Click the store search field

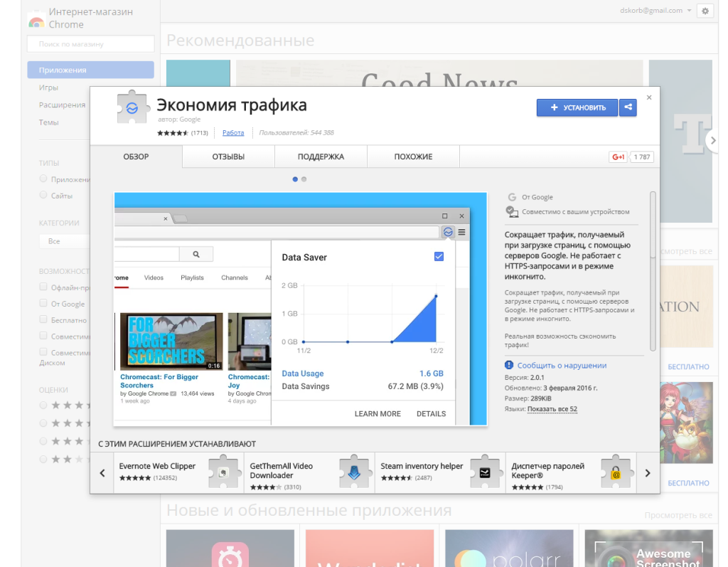90,44
